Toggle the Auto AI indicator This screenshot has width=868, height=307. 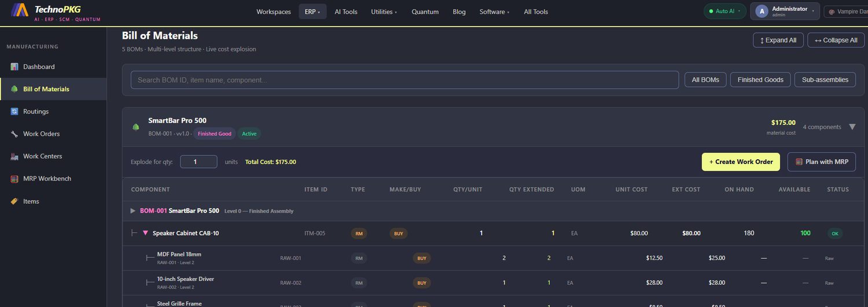point(725,11)
